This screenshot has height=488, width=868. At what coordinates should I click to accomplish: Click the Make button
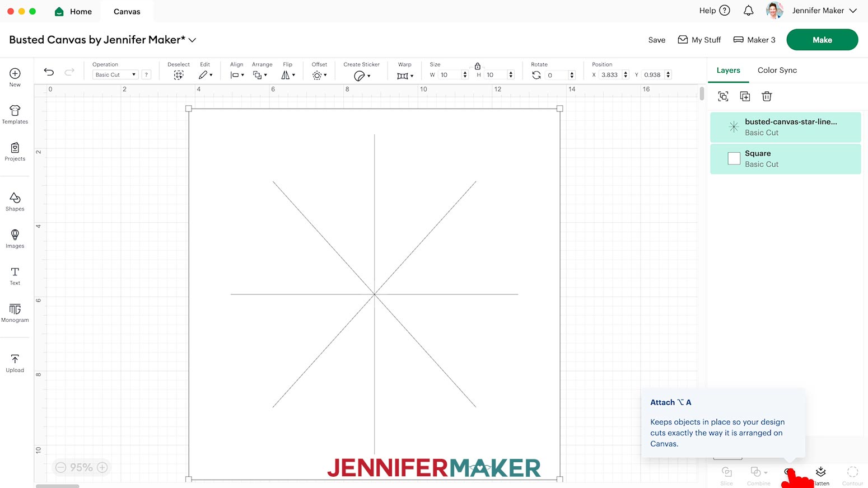[822, 40]
